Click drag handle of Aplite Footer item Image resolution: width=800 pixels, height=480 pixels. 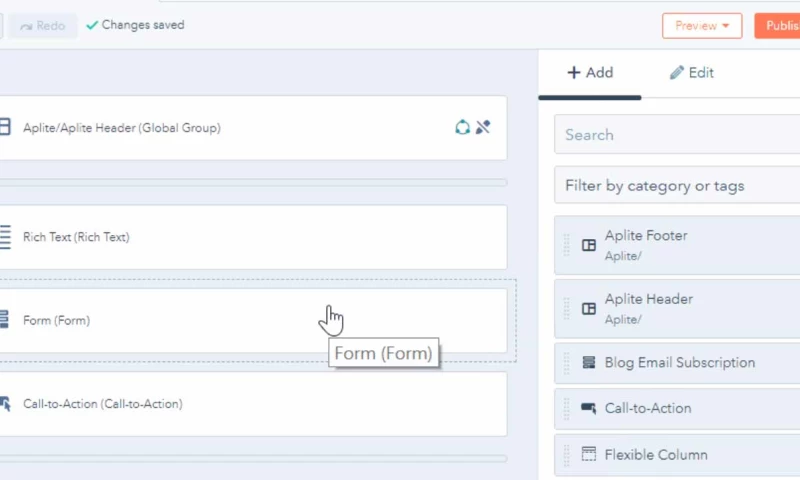[566, 245]
